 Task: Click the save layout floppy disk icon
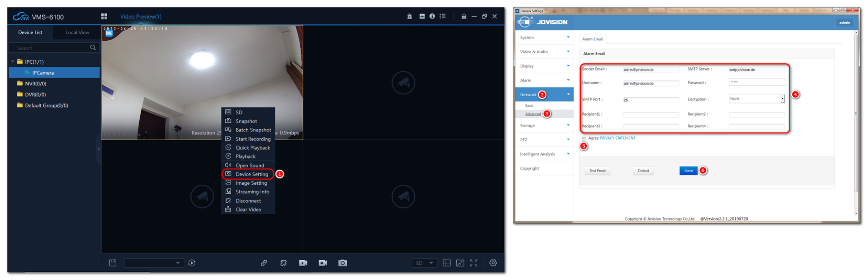coord(113,263)
